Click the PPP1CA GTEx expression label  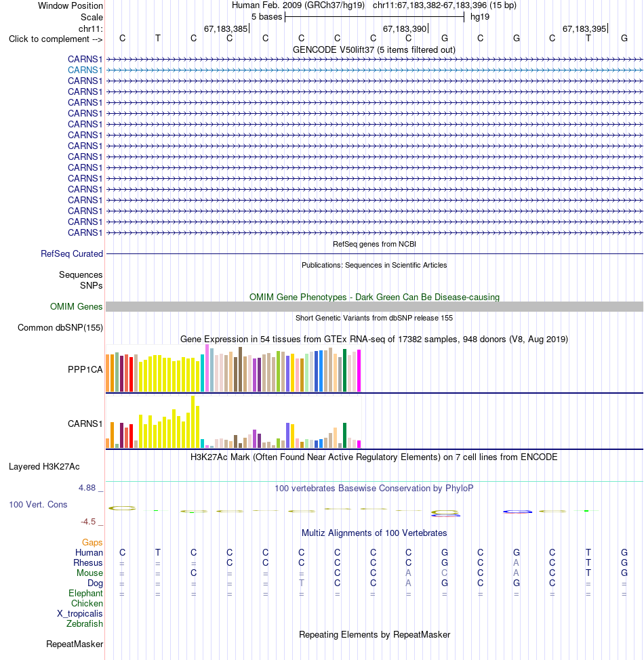click(85, 369)
